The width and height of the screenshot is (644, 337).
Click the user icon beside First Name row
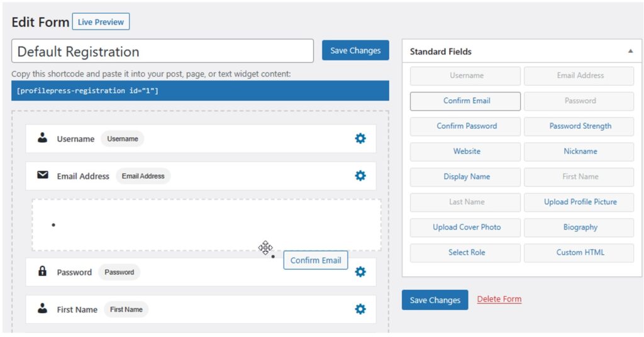click(42, 308)
